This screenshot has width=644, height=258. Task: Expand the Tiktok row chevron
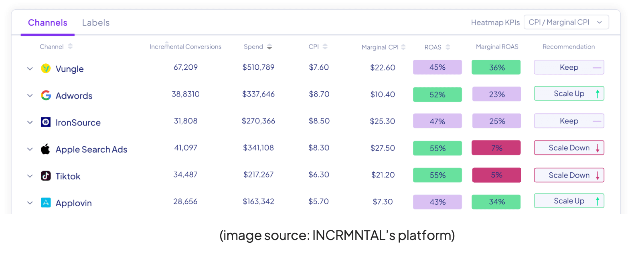coord(30,176)
